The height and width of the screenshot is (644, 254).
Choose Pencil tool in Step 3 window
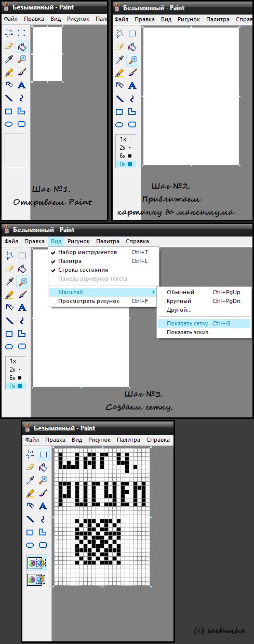click(x=9, y=294)
